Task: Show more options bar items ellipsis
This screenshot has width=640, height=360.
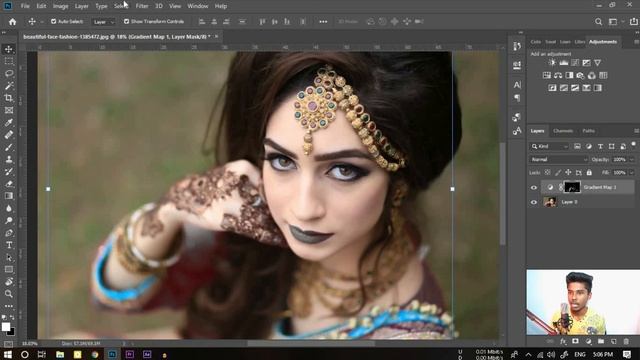Action: point(323,22)
